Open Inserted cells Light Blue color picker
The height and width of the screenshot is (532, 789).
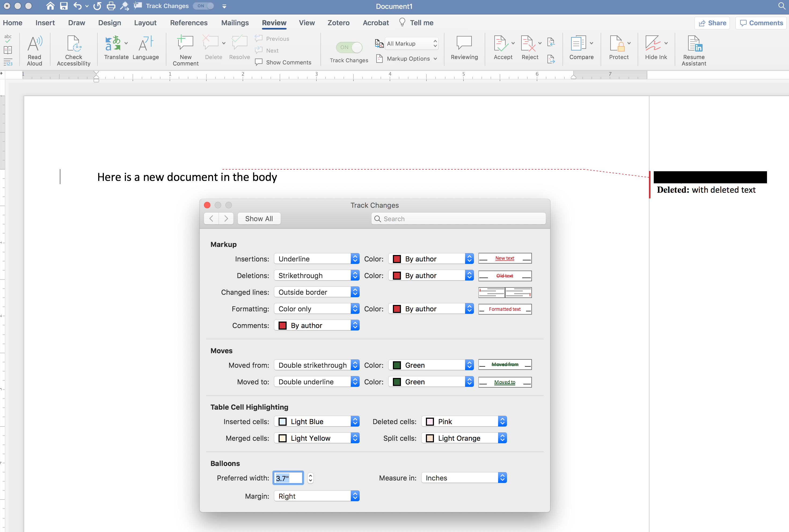click(316, 422)
